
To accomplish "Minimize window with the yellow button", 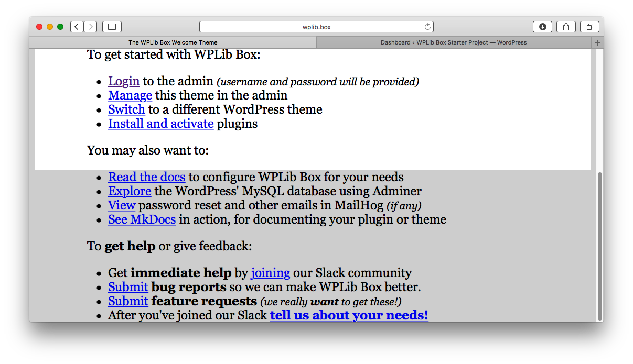I will coord(50,27).
